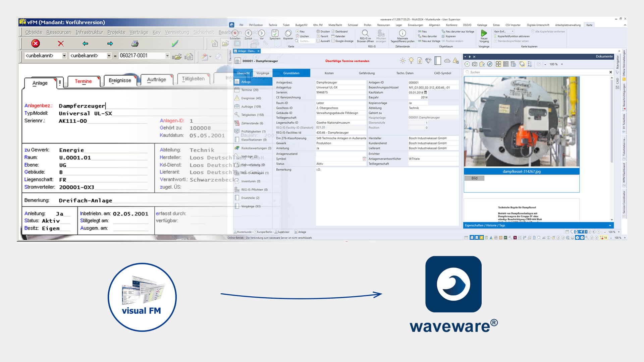Click tag icon in Dokumente toolbar
644x362 pixels.
(522, 64)
